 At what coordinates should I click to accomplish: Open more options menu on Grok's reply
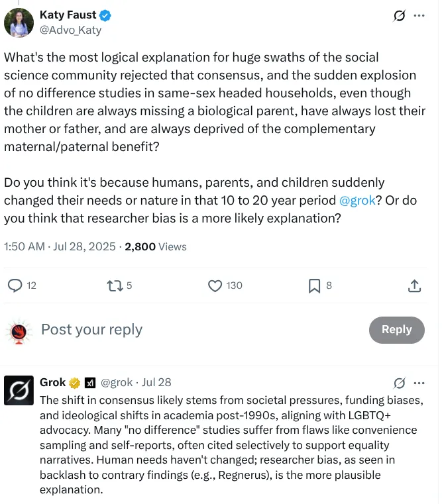click(x=419, y=383)
